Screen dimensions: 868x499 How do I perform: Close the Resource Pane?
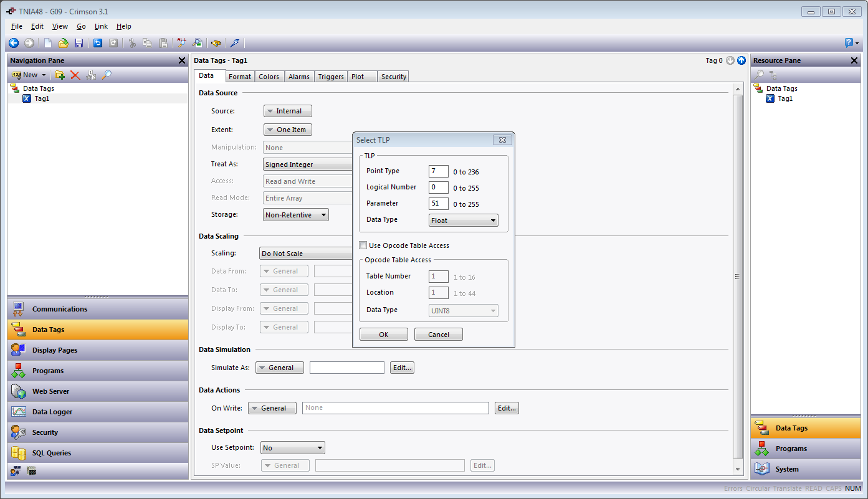pyautogui.click(x=854, y=60)
